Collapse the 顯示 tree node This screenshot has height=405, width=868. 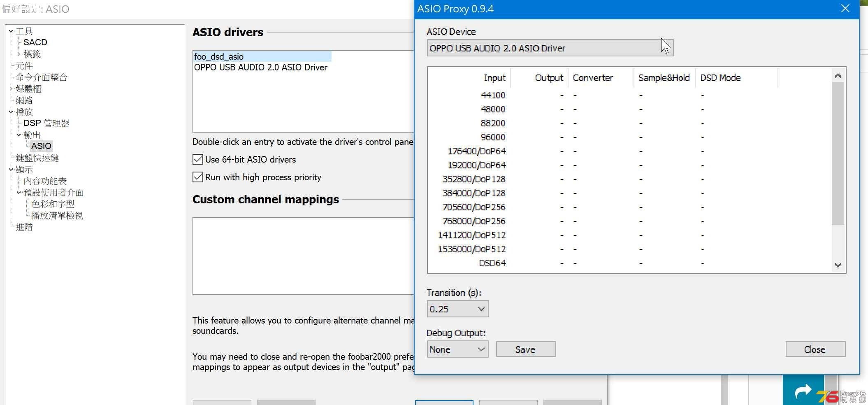11,169
